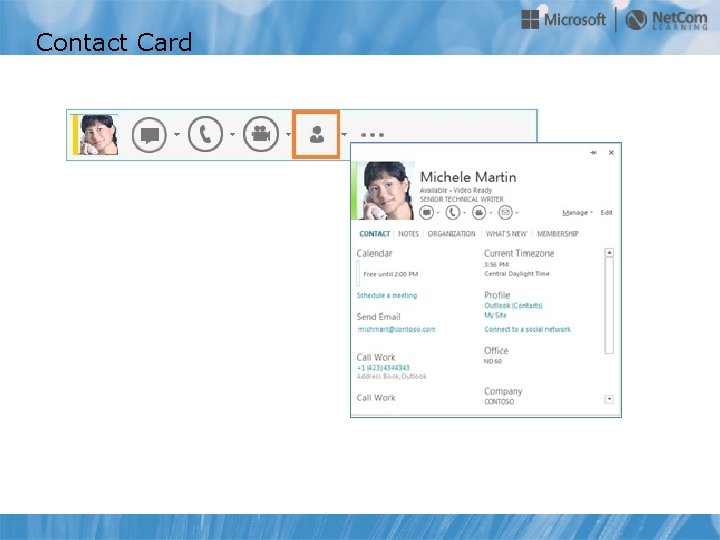The width and height of the screenshot is (720, 540).
Task: Click the email icon in the contact card
Action: (x=505, y=212)
